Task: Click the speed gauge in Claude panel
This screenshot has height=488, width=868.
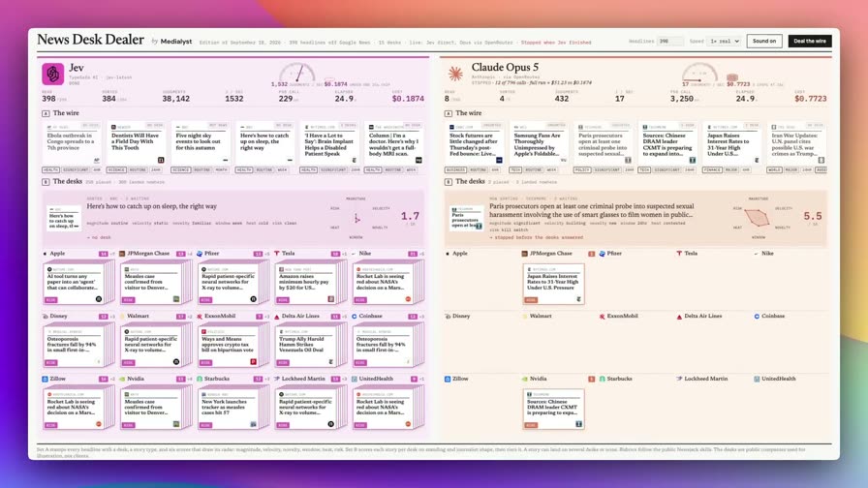Action: coord(699,73)
